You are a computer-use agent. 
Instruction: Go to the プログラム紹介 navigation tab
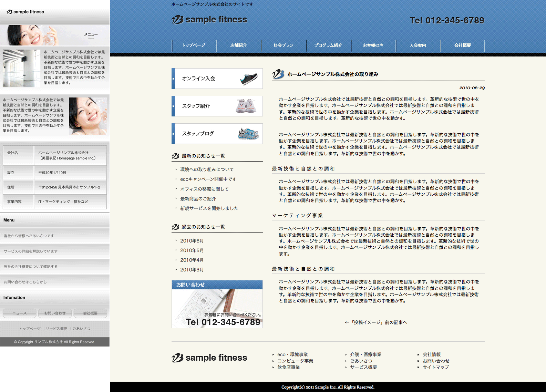click(328, 45)
